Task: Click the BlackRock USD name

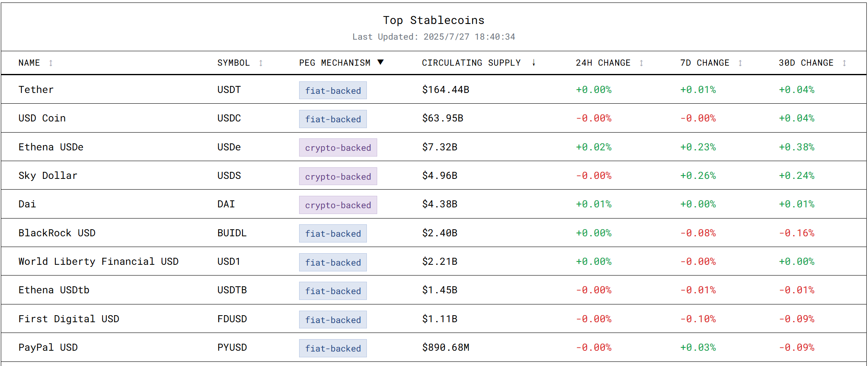Action: (57, 233)
